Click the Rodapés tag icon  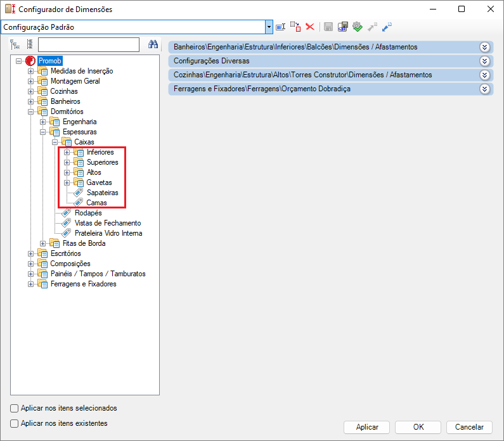point(67,213)
